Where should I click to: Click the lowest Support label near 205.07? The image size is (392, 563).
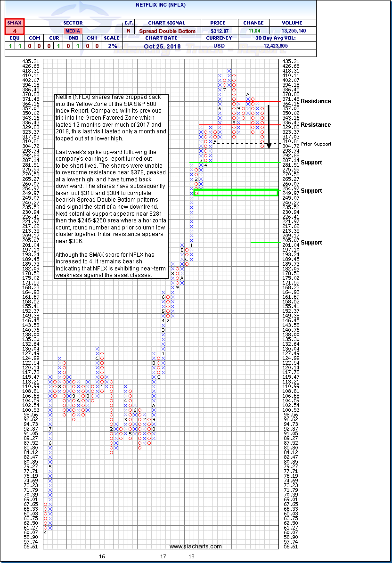311,243
